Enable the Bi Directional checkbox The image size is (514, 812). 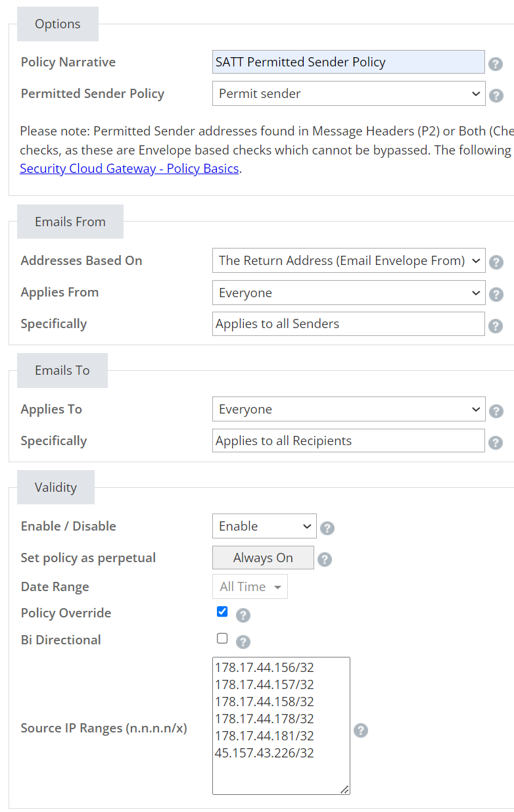click(x=222, y=638)
